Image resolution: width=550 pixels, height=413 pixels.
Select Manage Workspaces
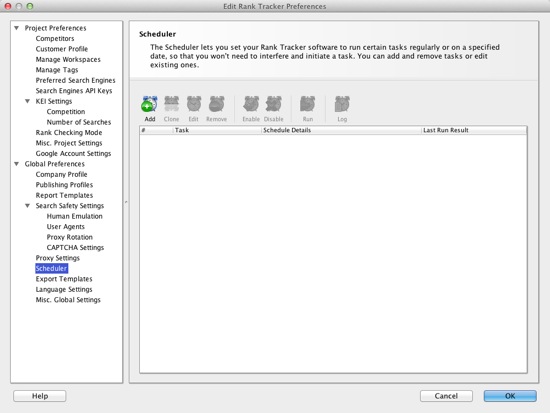[68, 59]
